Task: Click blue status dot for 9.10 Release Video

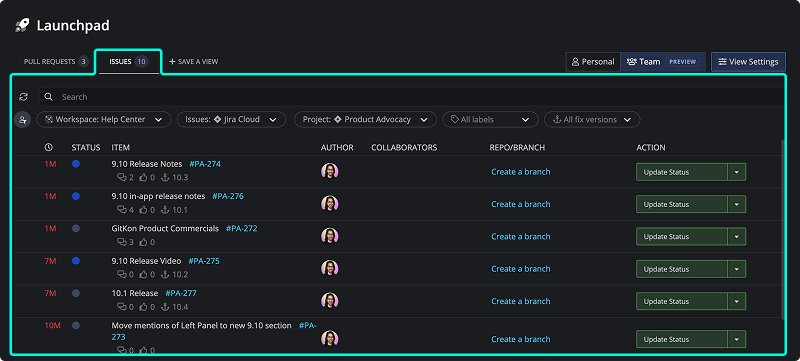Action: 76,261
